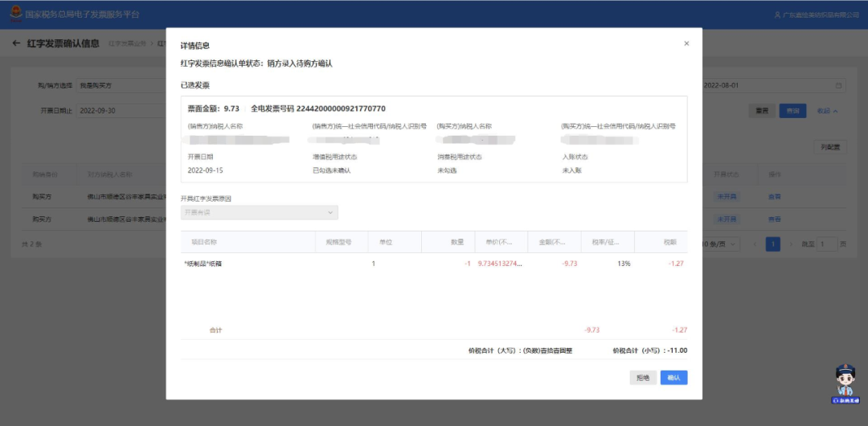The height and width of the screenshot is (426, 868).
Task: Click the 重置 reset button
Action: pos(761,111)
